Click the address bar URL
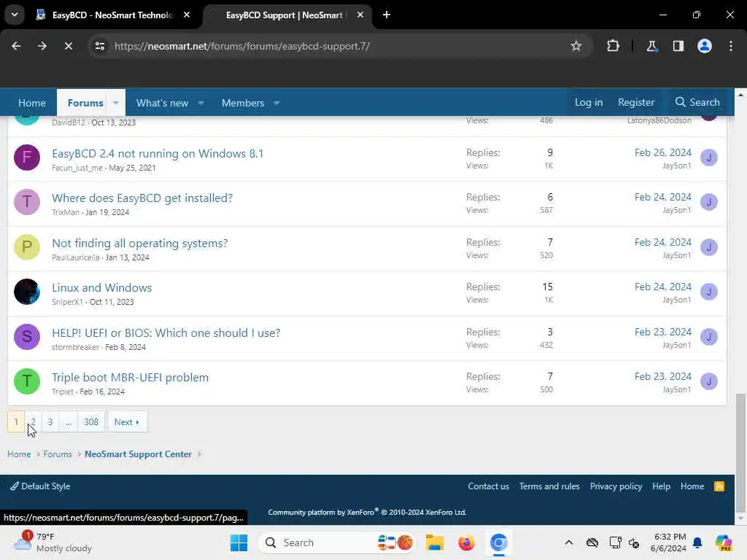The height and width of the screenshot is (560, 747). coord(242,46)
